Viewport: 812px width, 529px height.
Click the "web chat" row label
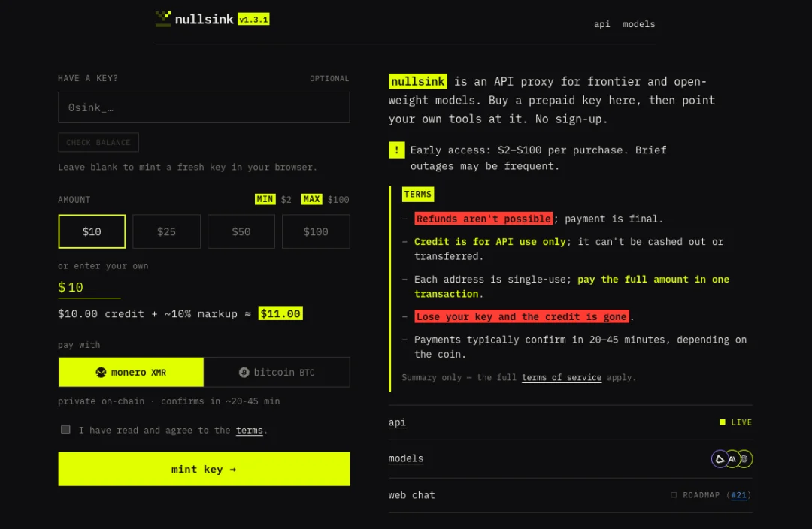[412, 495]
